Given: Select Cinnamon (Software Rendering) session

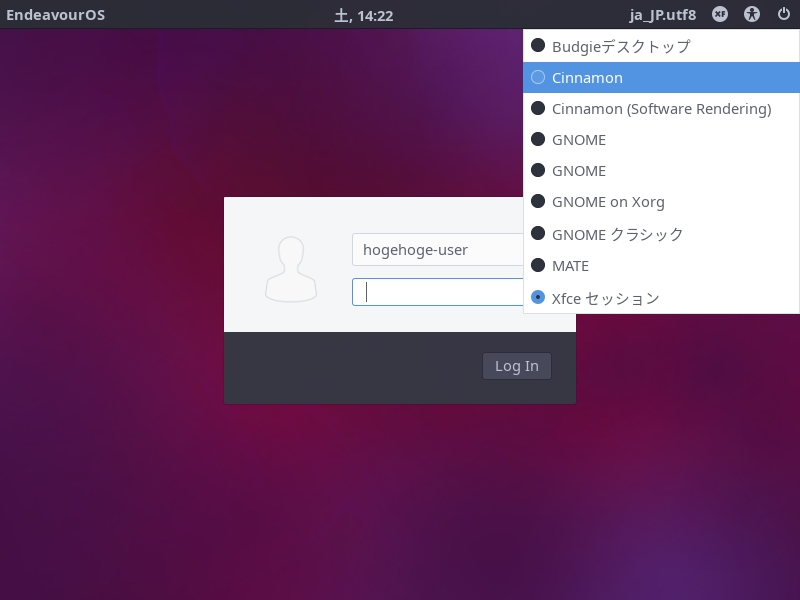Looking at the screenshot, I should point(661,109).
